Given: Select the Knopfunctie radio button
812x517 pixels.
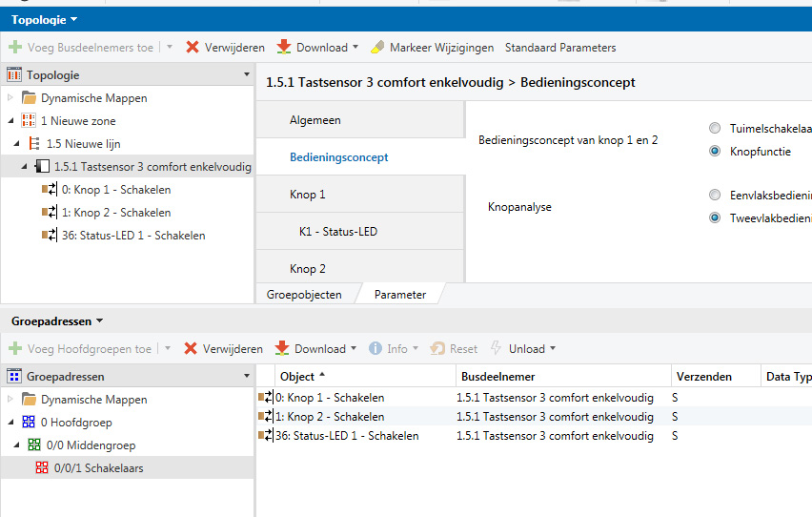Looking at the screenshot, I should click(x=715, y=151).
